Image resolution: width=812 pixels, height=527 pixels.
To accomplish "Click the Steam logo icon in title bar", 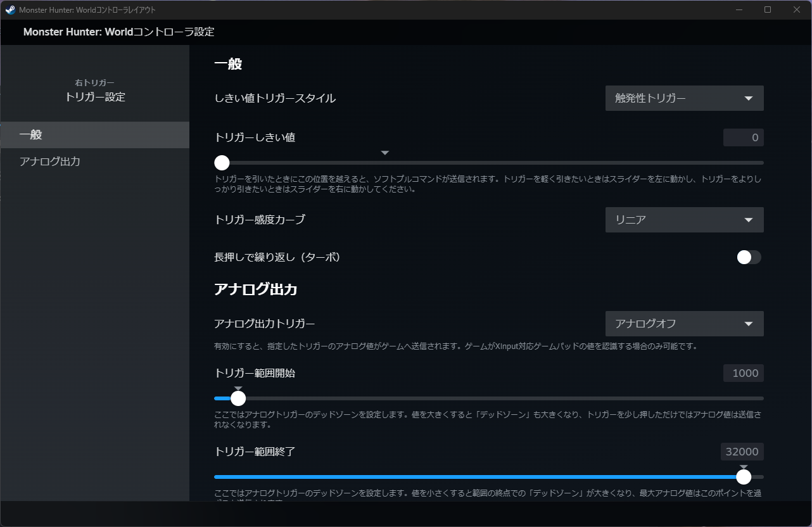I will coord(10,10).
